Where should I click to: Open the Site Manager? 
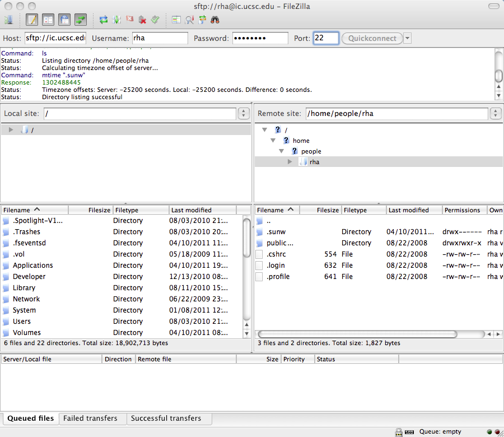tap(8, 20)
